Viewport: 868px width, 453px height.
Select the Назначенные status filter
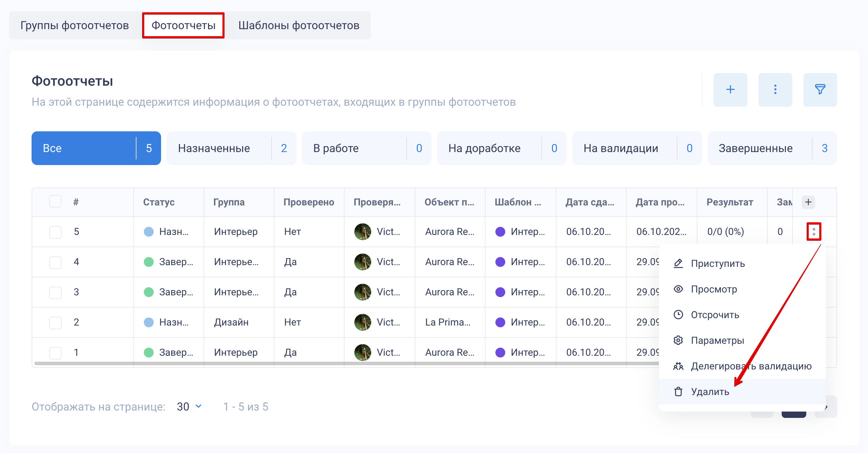pos(231,148)
